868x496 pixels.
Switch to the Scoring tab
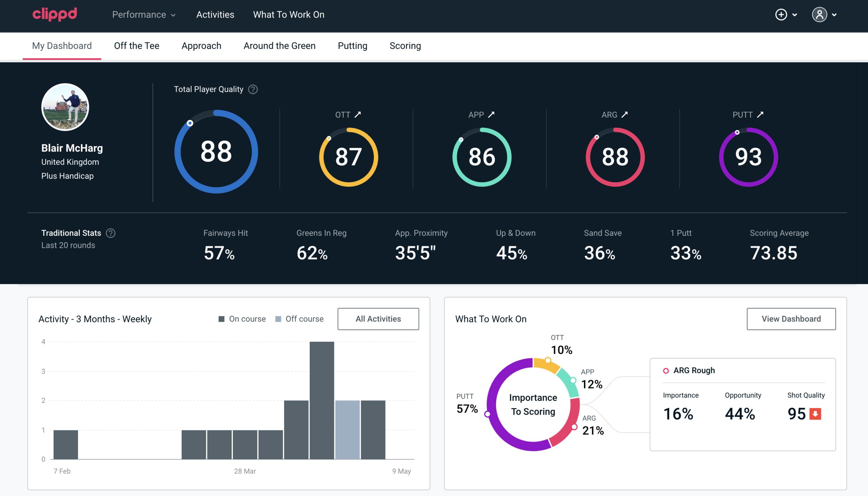[405, 45]
